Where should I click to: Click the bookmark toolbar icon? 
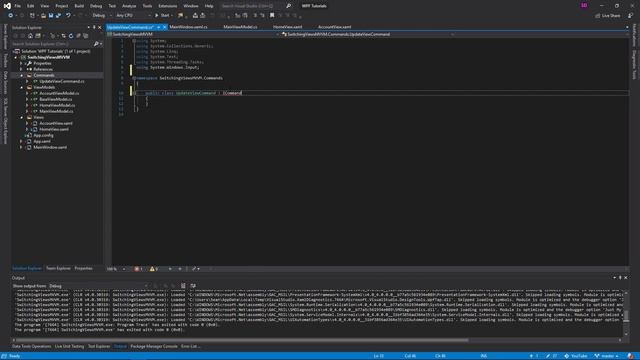272,16
